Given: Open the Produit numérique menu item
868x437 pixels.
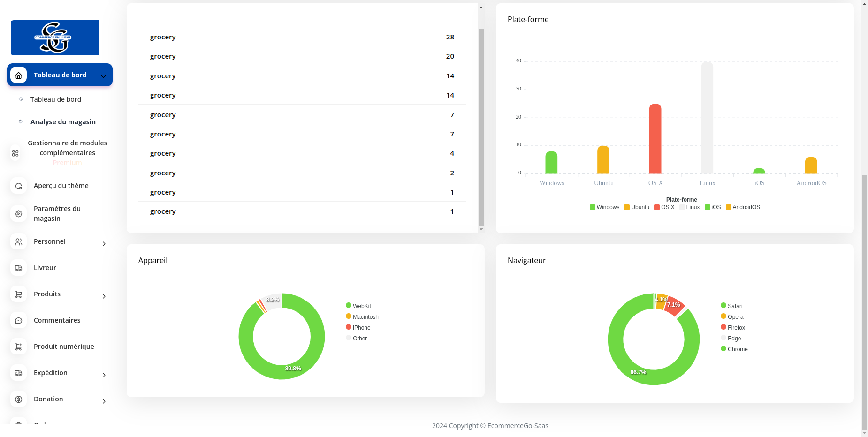Looking at the screenshot, I should [x=64, y=347].
